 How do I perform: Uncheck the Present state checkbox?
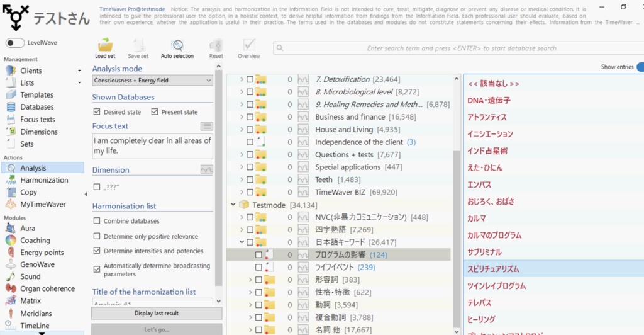[x=155, y=111]
